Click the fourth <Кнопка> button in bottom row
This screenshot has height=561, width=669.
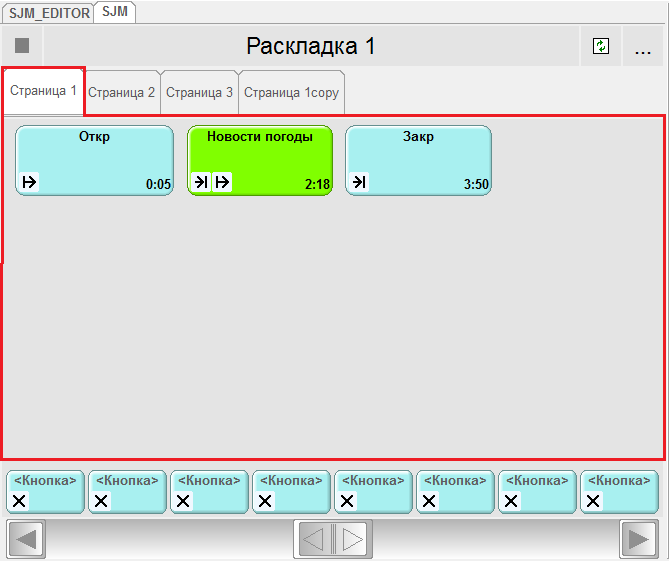click(x=291, y=492)
